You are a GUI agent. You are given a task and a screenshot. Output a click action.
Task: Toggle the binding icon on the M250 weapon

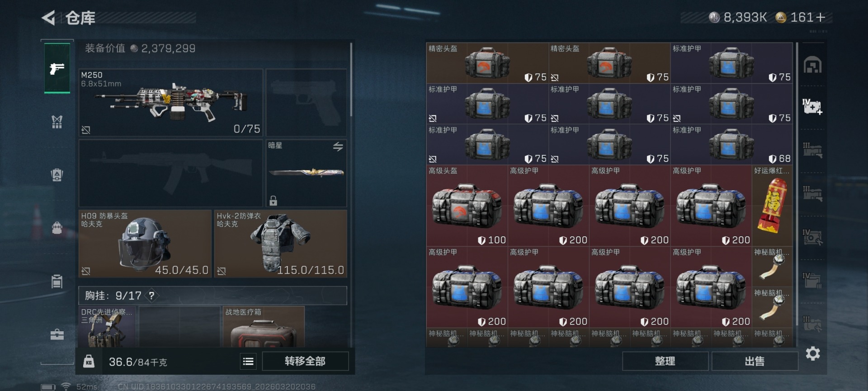[x=86, y=130]
